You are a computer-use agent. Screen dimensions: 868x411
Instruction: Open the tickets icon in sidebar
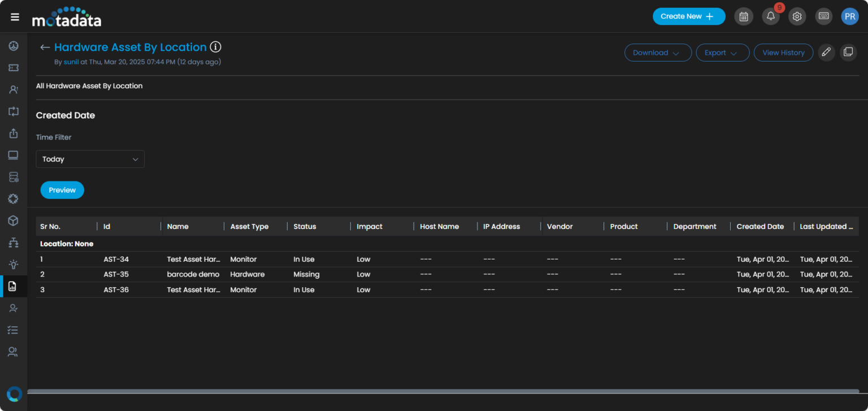click(x=14, y=68)
